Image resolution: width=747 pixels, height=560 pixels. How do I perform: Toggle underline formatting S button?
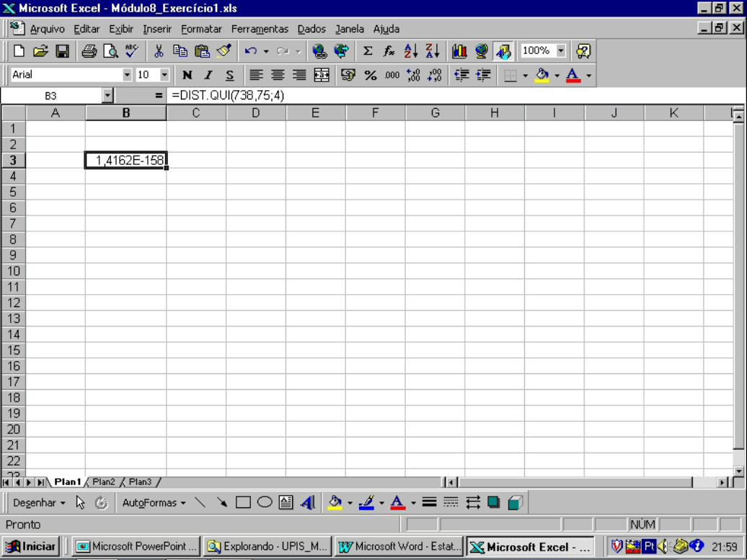coord(229,75)
